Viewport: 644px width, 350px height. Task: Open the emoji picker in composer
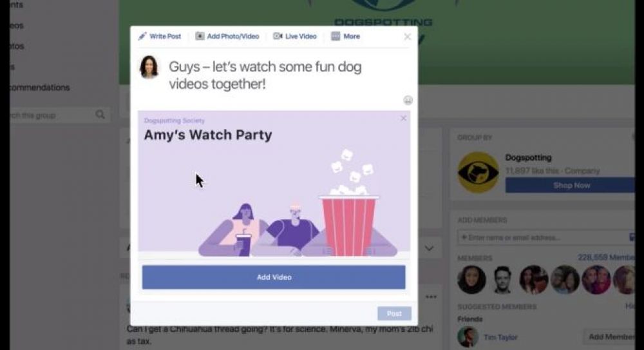click(408, 101)
